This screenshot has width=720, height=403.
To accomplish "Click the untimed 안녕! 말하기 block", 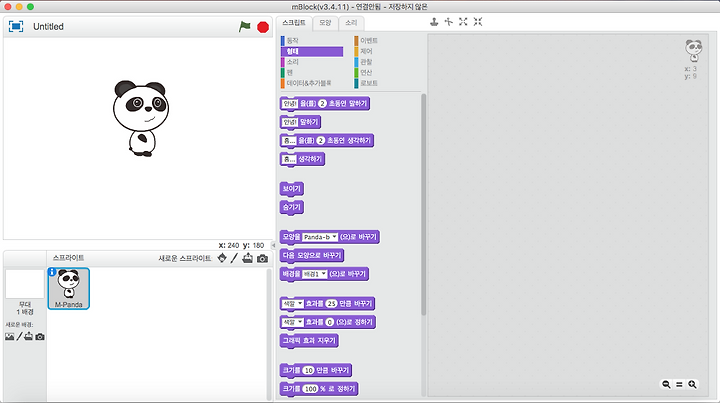I will (x=300, y=122).
